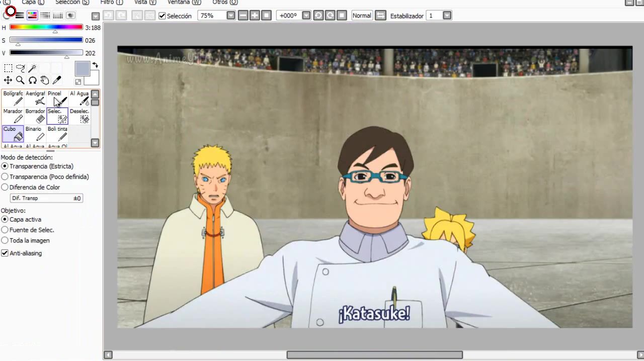Select the rectangular selection tool
Viewport: 644px width, 361px height.
click(x=8, y=68)
